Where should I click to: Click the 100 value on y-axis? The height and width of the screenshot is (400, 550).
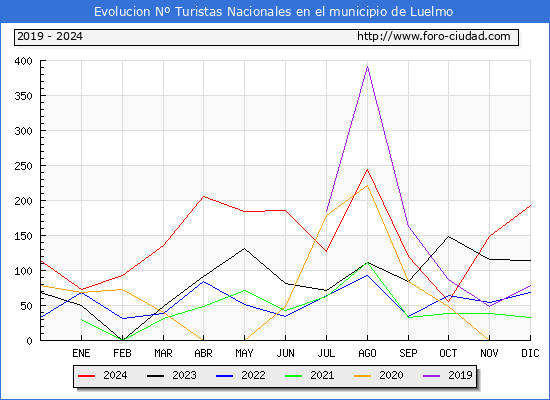click(24, 271)
